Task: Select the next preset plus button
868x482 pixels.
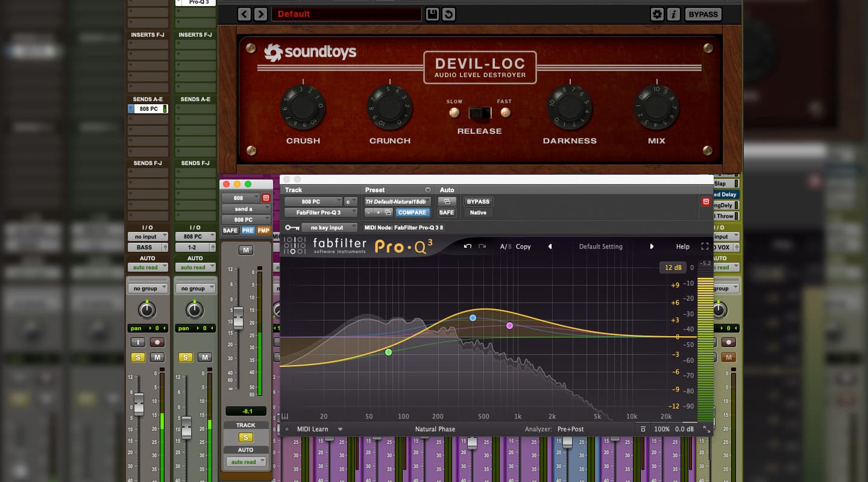Action: [378, 213]
